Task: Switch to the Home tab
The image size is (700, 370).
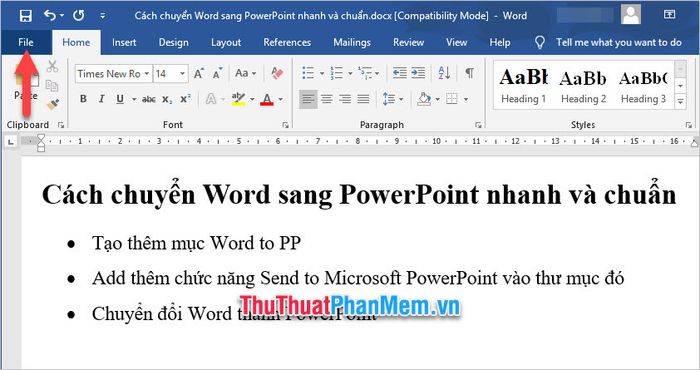Action: 76,42
